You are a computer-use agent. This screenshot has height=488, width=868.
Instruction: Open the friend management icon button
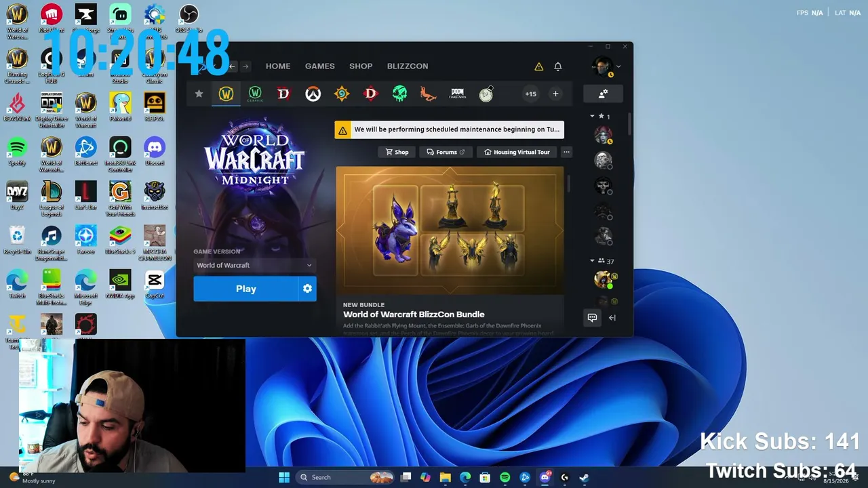(603, 94)
